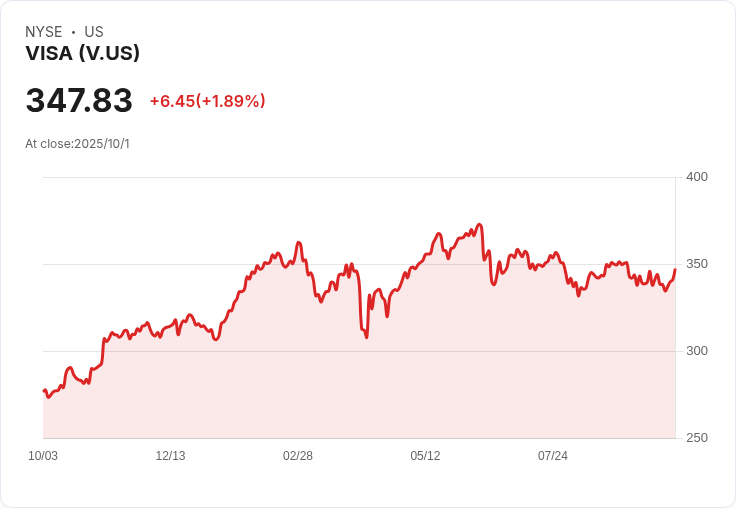Click the 07/24 date on the x-axis
Screen dimensions: 736x508
pos(553,456)
